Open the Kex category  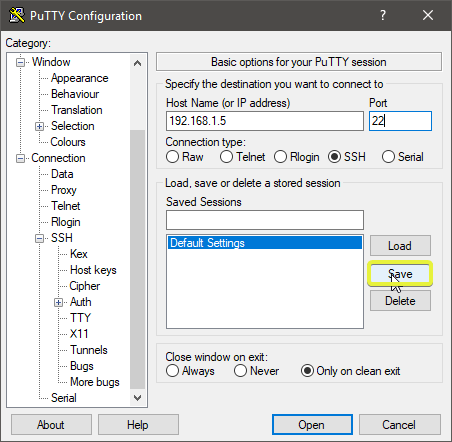tap(79, 254)
